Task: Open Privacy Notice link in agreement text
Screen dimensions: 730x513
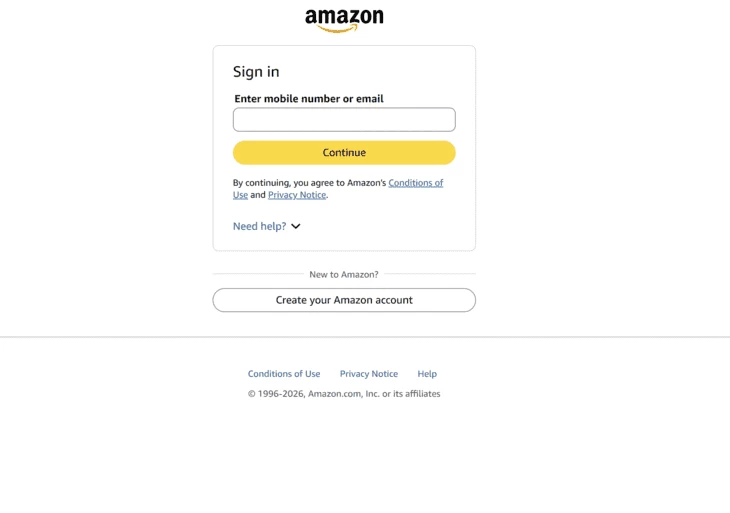Action: [297, 195]
